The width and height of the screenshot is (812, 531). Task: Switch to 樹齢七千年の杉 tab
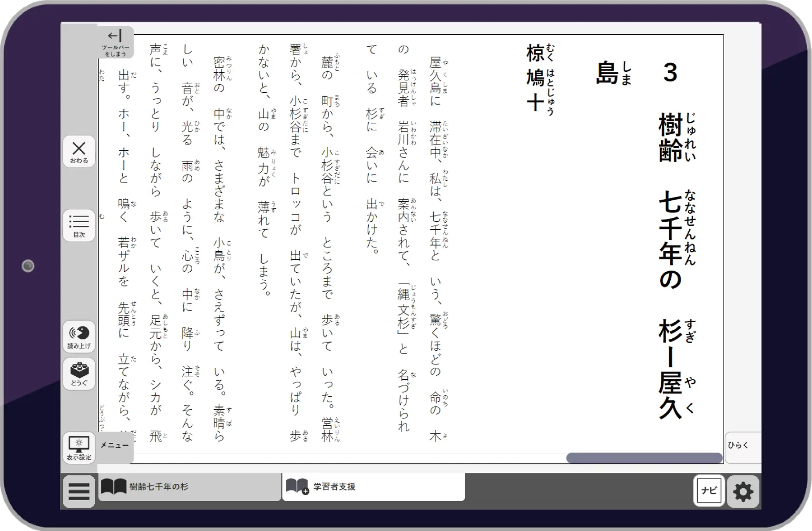pyautogui.click(x=189, y=487)
